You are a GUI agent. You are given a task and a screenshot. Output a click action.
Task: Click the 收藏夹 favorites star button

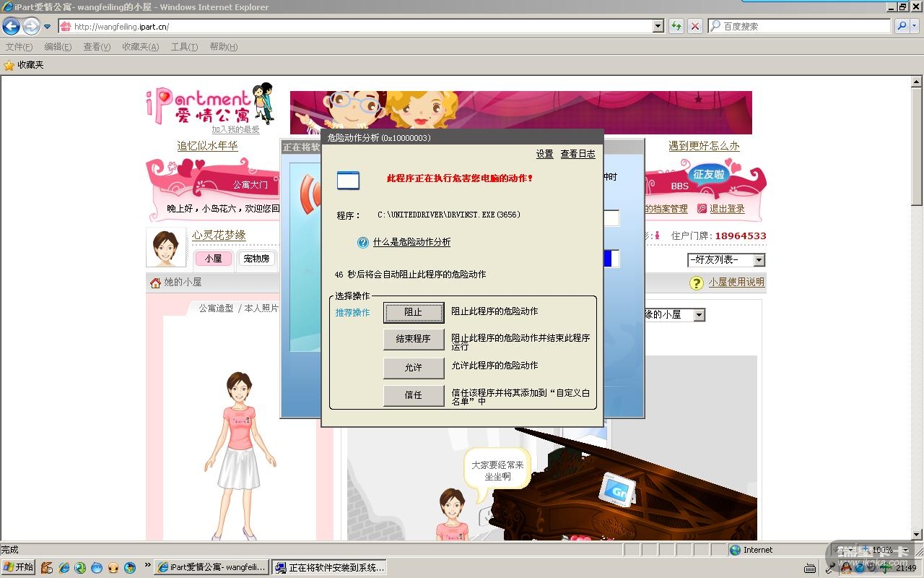click(x=24, y=65)
